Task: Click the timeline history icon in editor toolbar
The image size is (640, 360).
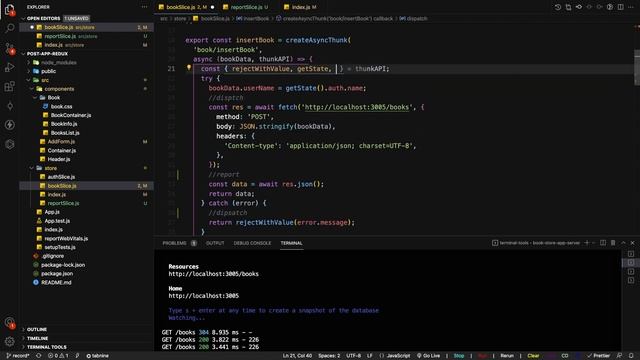Action: coord(558,7)
